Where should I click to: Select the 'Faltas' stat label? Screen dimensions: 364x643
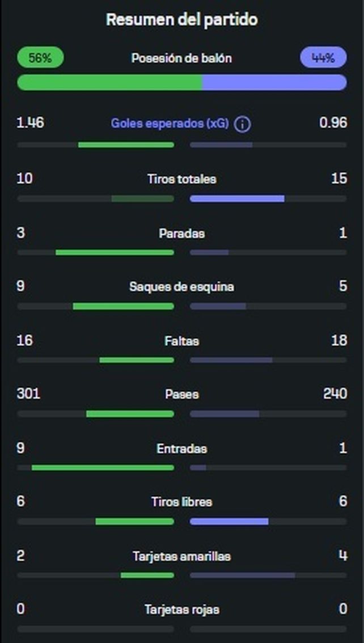(181, 340)
